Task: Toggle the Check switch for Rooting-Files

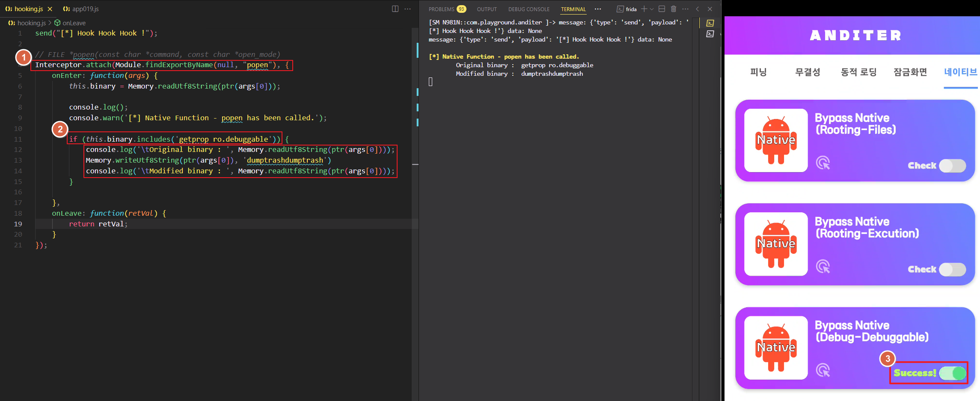Action: pos(952,166)
